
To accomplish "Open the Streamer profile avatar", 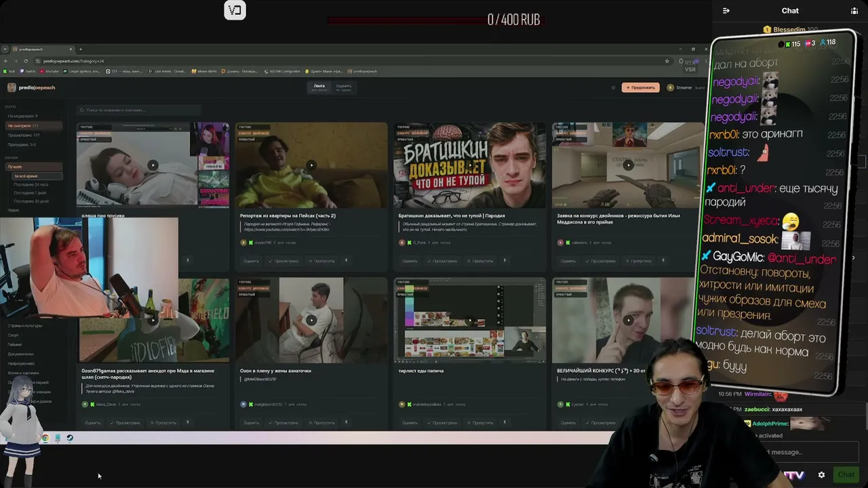I will tap(671, 87).
